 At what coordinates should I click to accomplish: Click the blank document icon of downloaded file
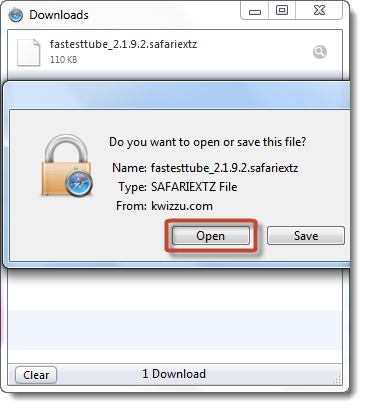pyautogui.click(x=29, y=52)
